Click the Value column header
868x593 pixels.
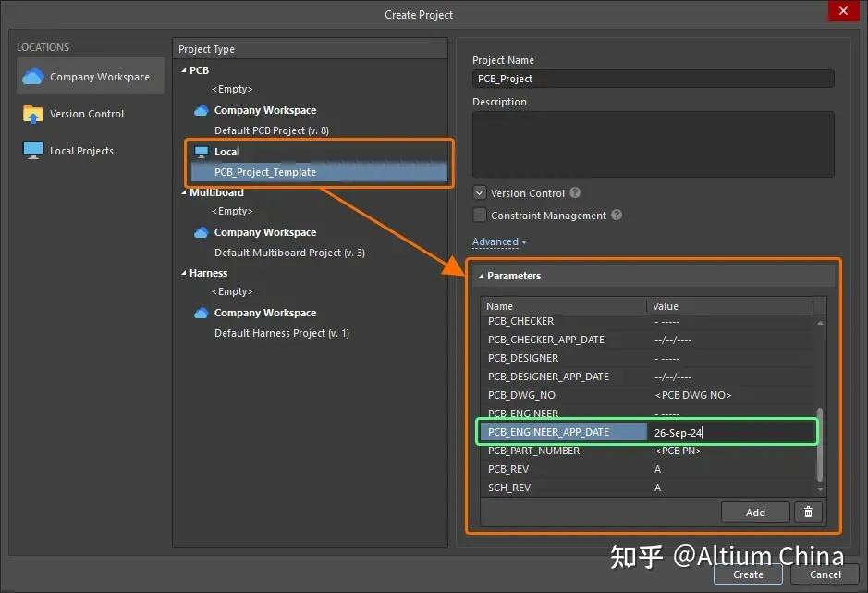(x=729, y=306)
